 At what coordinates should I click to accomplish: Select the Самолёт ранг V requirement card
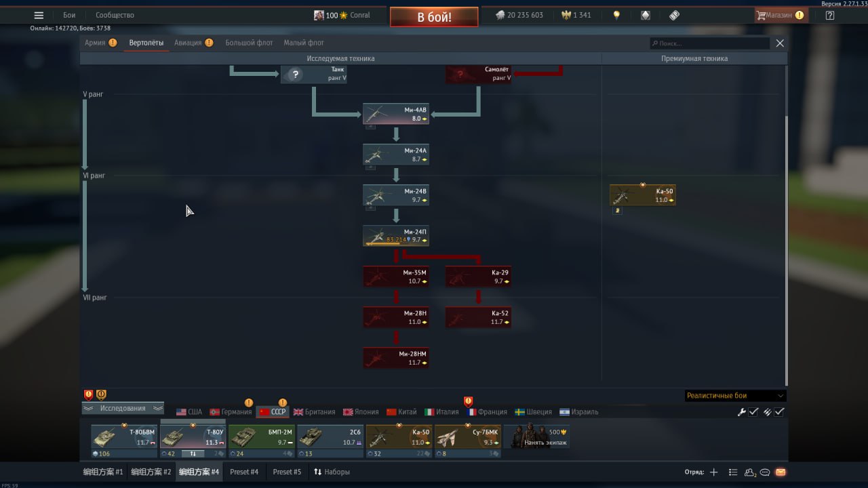point(478,74)
